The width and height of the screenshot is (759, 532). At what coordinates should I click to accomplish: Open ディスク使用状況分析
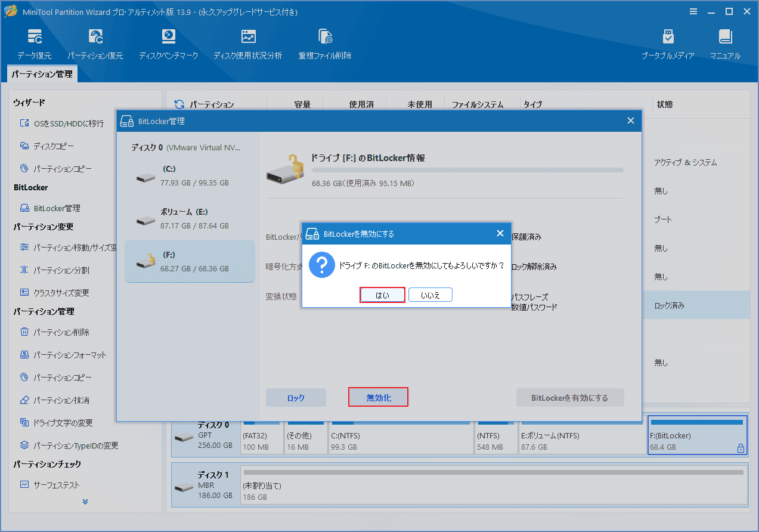coord(248,44)
